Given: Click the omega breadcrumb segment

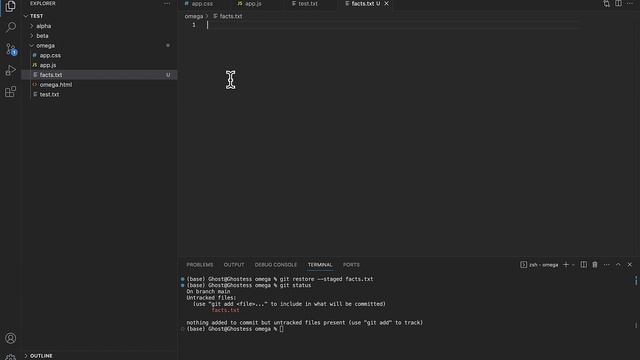Looking at the screenshot, I should tap(193, 16).
